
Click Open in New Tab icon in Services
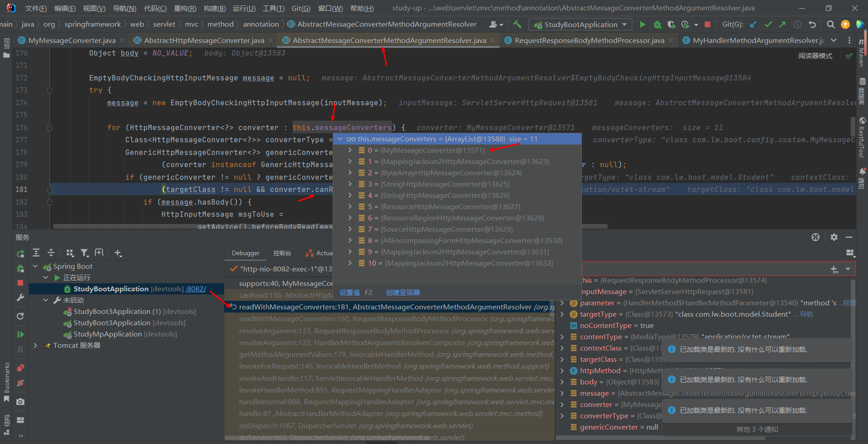pyautogui.click(x=99, y=253)
